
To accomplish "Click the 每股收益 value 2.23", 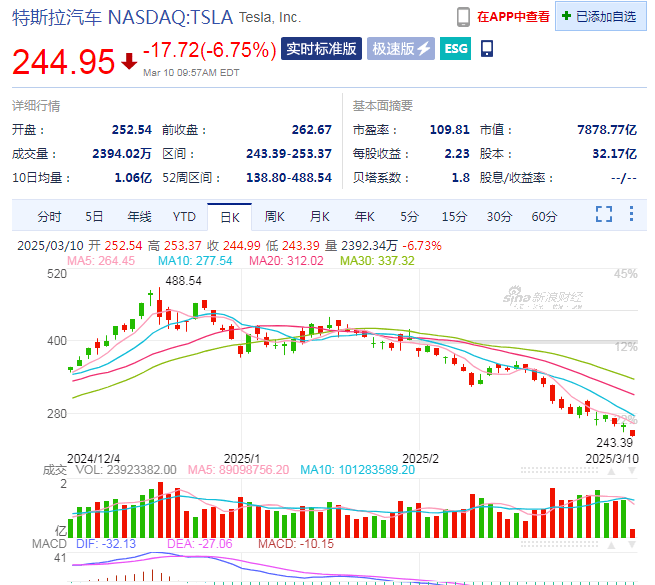I will (457, 154).
